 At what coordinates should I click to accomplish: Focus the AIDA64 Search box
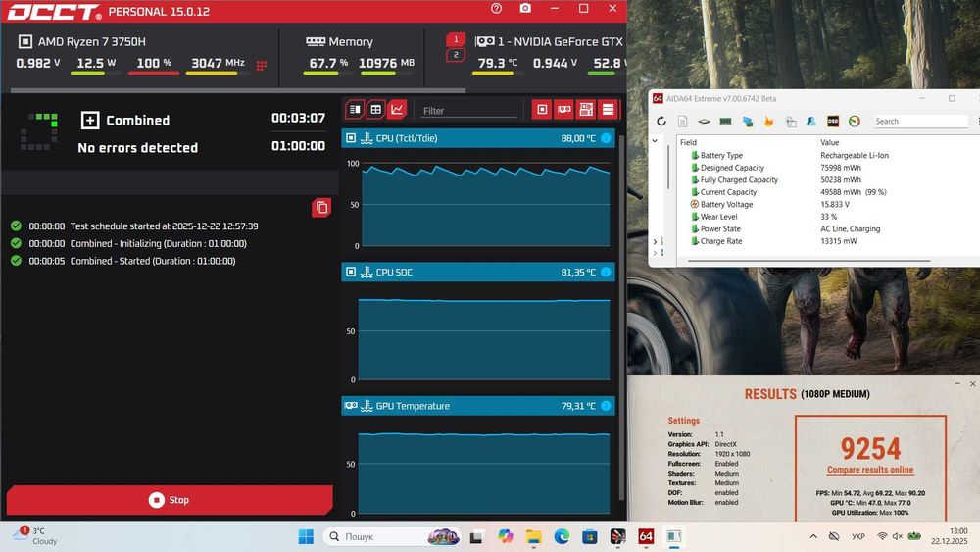(920, 122)
